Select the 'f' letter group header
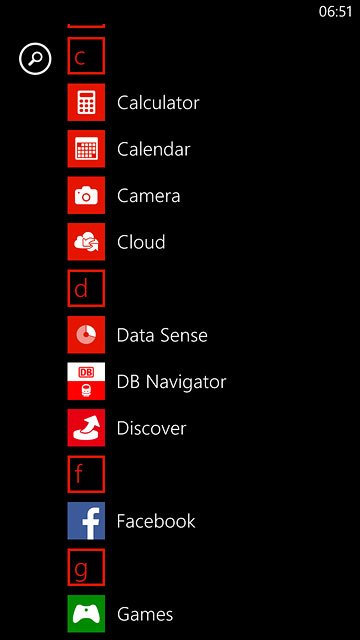The image size is (360, 640). coord(86,474)
